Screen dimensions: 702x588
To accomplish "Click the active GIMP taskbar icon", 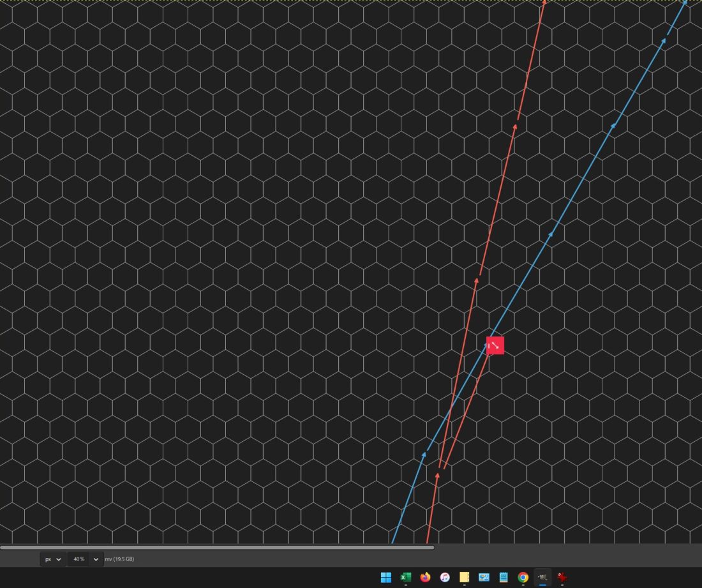I will 542,577.
